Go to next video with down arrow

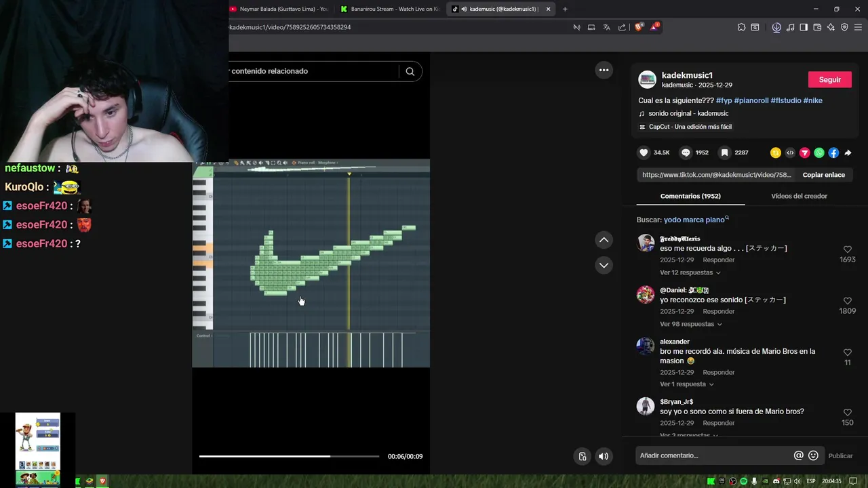[x=604, y=265]
